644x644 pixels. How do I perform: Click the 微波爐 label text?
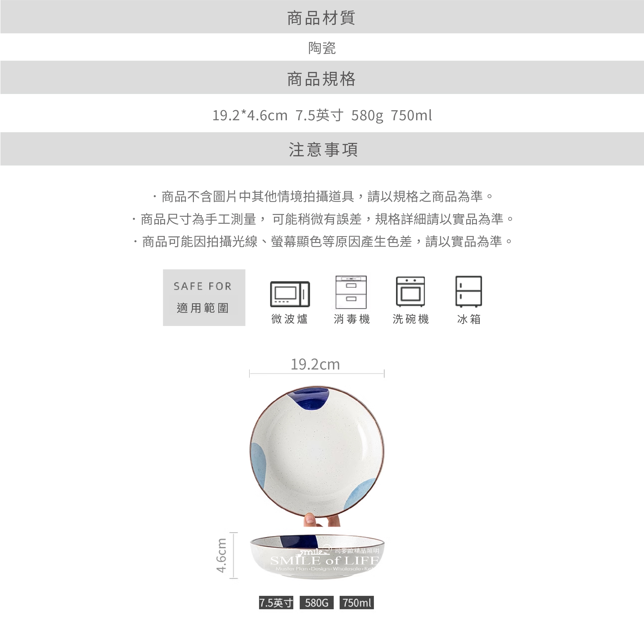tap(289, 319)
